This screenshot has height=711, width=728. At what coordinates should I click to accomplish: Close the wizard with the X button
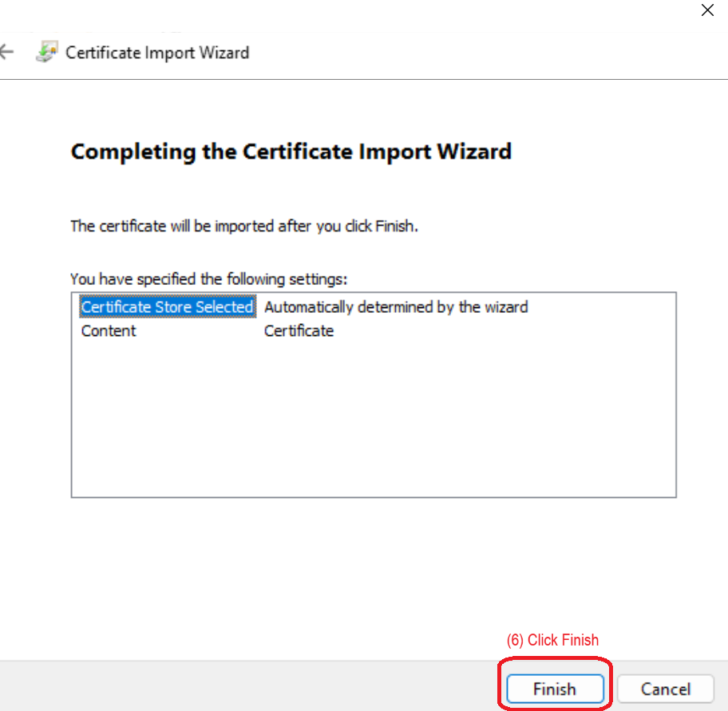[x=707, y=10]
